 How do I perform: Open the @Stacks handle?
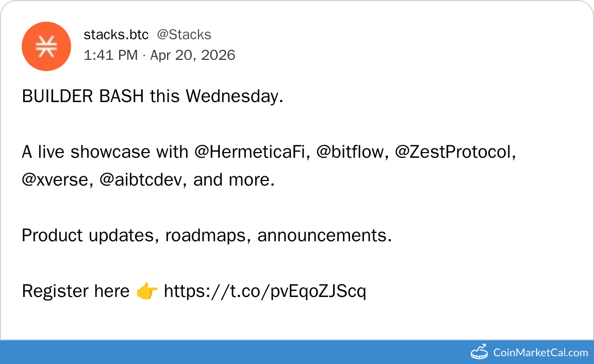tap(184, 35)
